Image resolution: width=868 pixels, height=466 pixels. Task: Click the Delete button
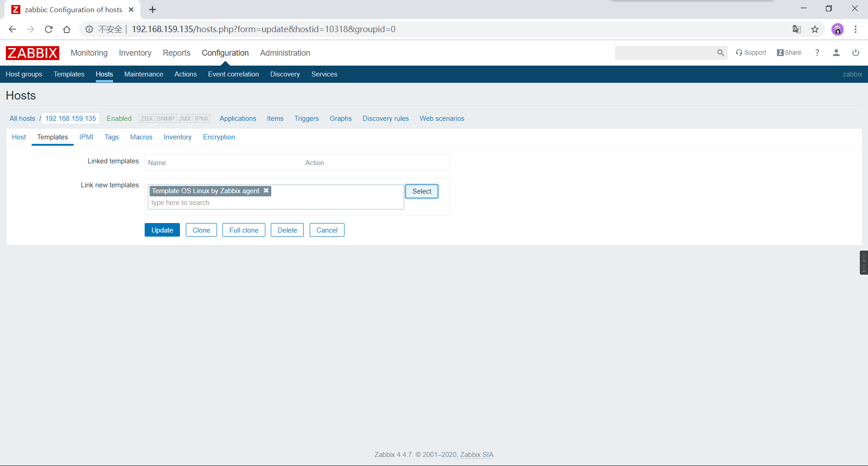(287, 230)
